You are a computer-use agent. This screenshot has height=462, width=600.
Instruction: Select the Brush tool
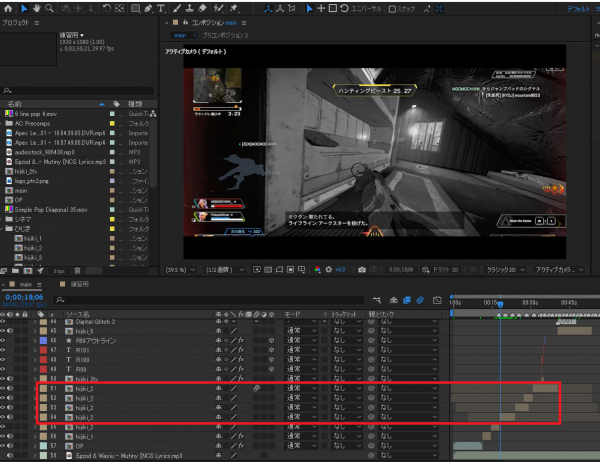177,8
